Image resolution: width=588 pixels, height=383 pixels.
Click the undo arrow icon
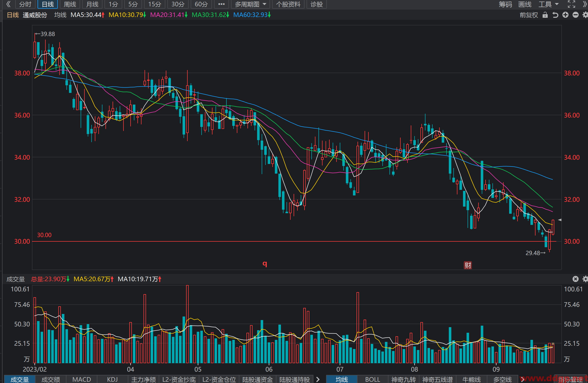pos(555,15)
